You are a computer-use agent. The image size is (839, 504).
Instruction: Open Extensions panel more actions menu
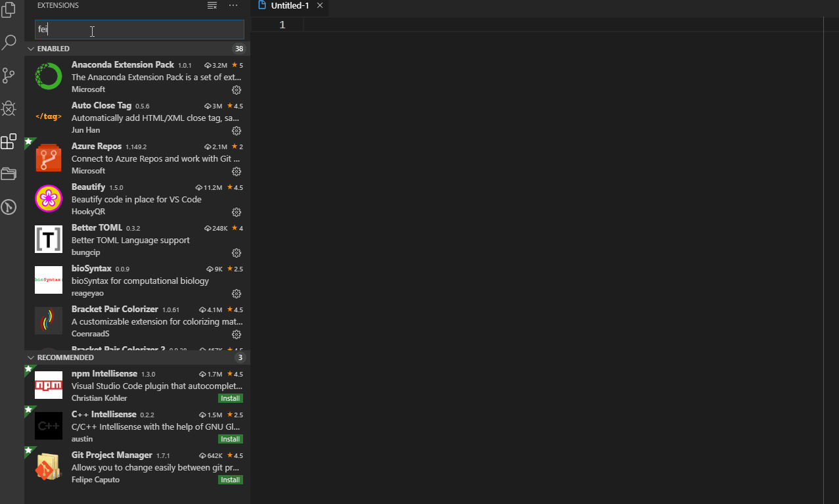(x=233, y=5)
